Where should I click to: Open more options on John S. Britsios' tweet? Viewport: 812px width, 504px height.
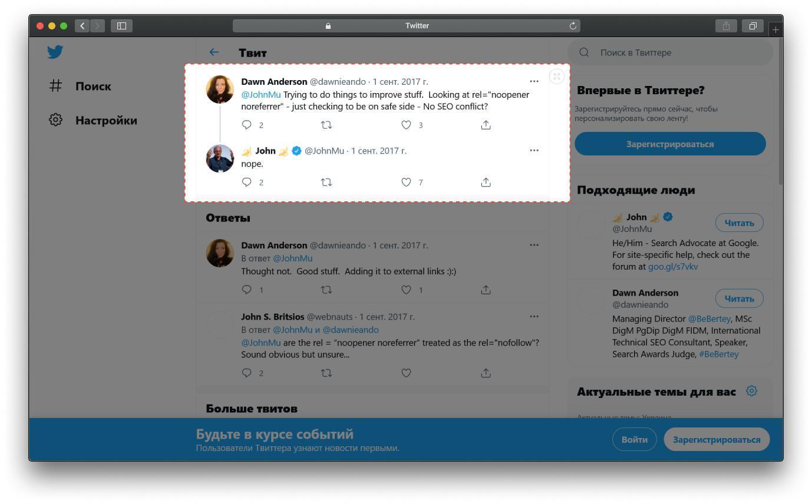534,316
